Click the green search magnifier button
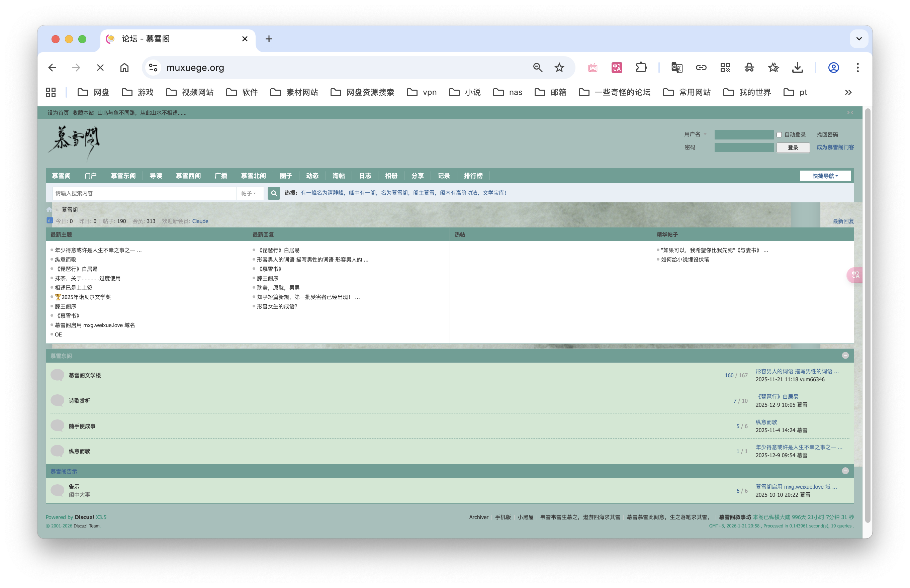The image size is (910, 588). coord(273,193)
